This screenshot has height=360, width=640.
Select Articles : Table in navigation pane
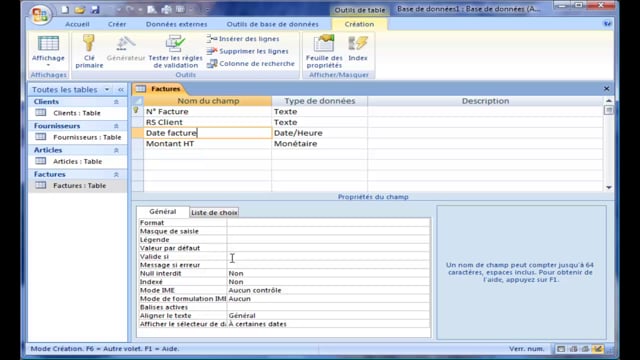(78, 161)
